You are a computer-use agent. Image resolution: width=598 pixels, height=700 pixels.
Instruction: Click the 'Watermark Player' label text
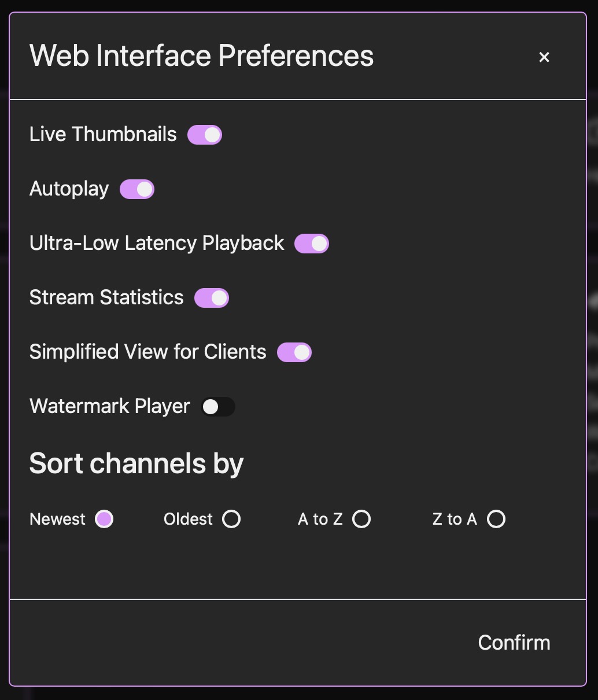pos(110,406)
